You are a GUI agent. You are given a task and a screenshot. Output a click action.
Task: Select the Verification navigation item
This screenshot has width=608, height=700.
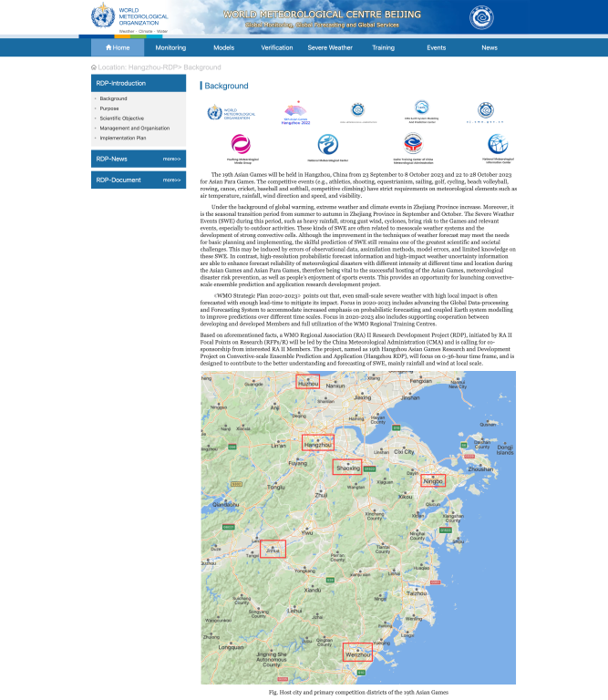[x=277, y=47]
